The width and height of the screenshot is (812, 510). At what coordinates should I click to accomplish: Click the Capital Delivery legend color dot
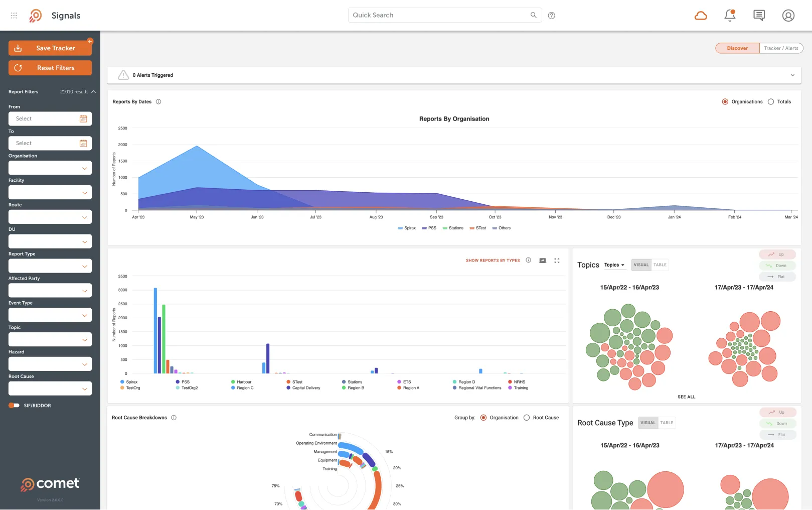tap(288, 388)
